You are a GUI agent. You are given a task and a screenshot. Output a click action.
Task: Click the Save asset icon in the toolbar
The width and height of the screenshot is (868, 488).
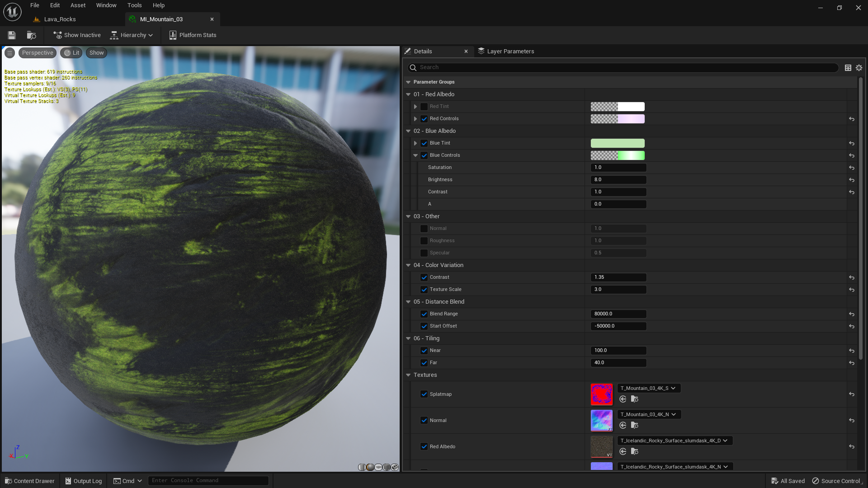click(x=11, y=35)
